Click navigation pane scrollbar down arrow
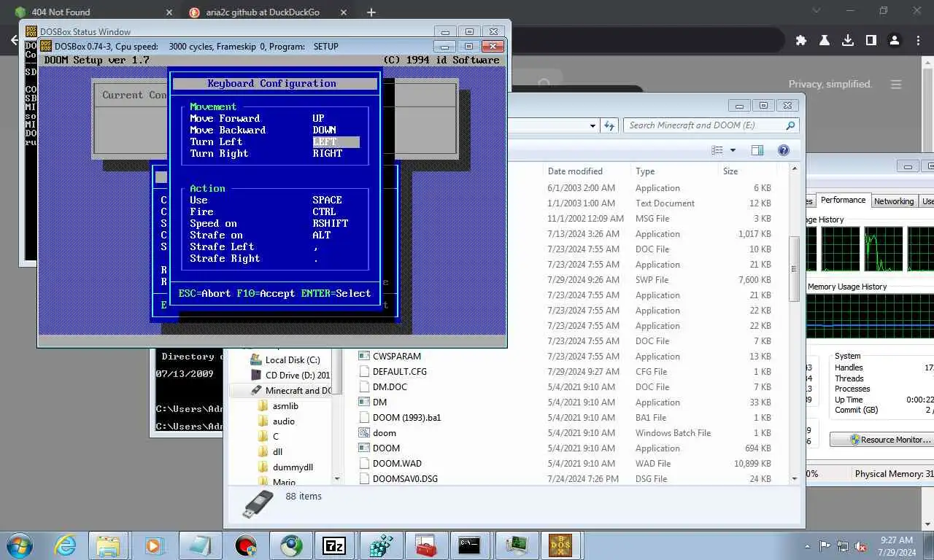Viewport: 934px width, 560px height. click(337, 479)
